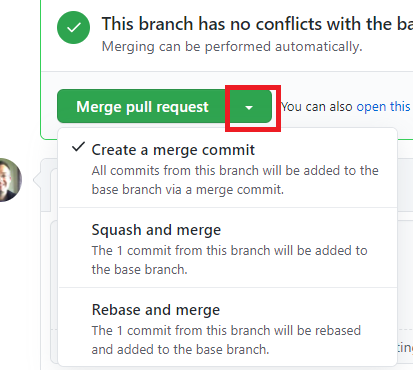The height and width of the screenshot is (370, 413).
Task: Click "Merging can be performed automatically" text
Action: [232, 47]
